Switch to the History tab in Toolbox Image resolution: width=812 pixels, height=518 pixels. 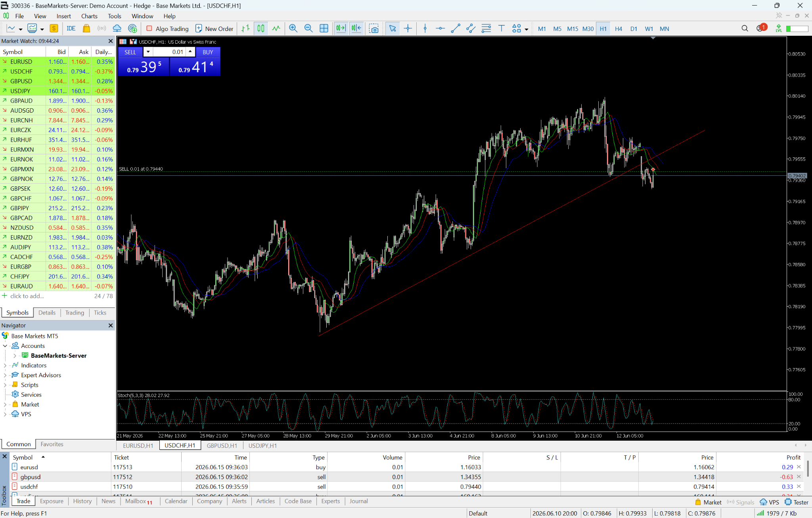click(82, 501)
